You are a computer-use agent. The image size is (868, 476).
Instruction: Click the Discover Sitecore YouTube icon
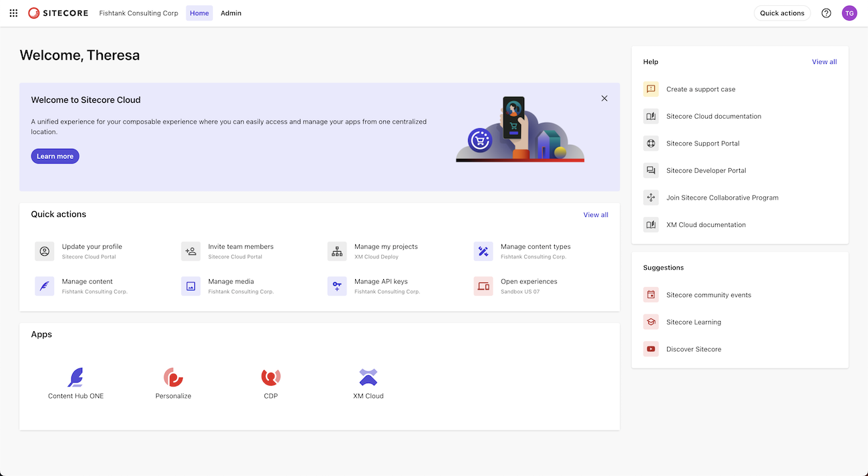651,348
